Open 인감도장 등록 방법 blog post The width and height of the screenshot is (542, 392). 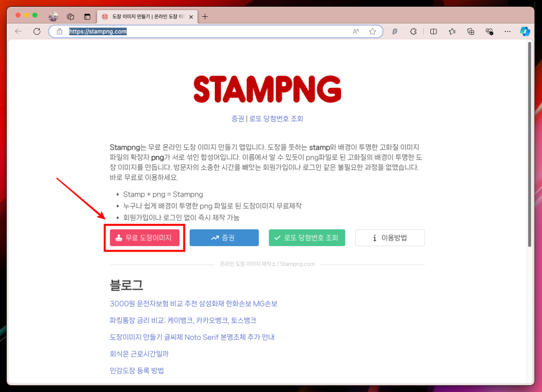pyautogui.click(x=136, y=371)
